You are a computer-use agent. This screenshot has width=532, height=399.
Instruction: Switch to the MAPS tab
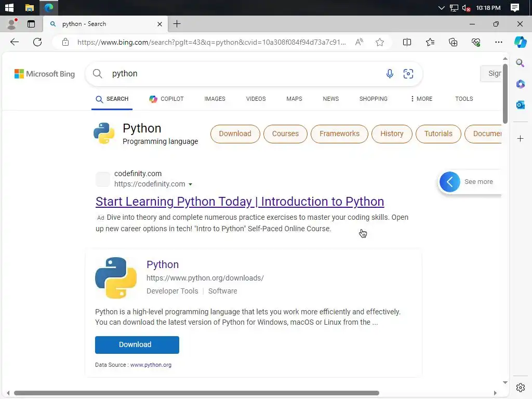[x=294, y=99]
